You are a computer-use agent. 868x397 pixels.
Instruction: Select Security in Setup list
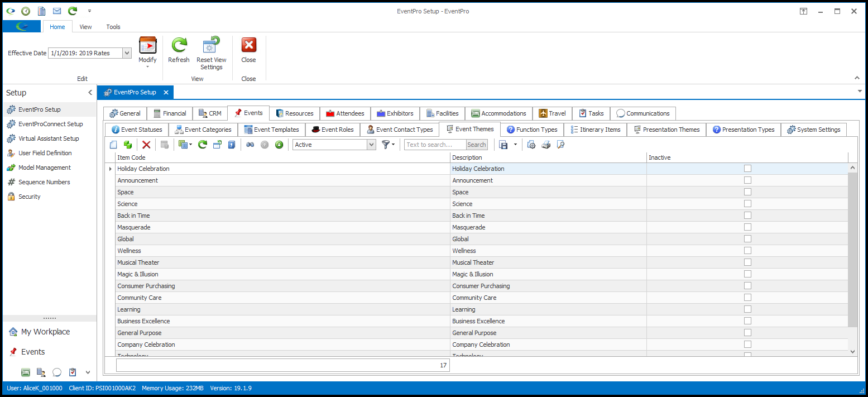(x=50, y=197)
